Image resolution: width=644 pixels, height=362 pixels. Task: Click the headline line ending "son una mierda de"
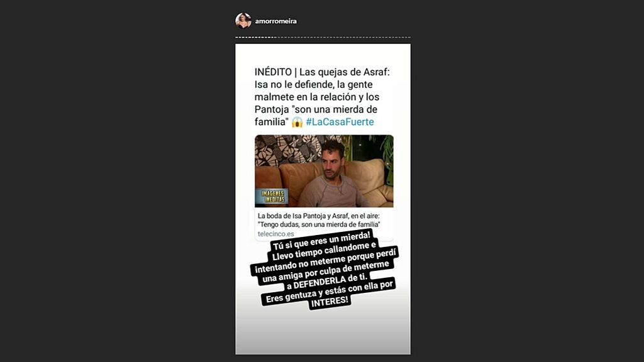coord(316,109)
